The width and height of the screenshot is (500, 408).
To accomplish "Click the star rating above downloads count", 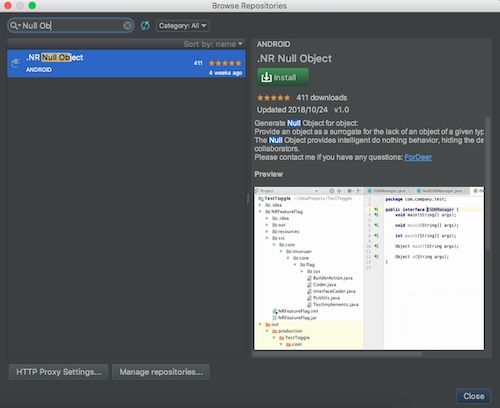I will click(x=273, y=98).
